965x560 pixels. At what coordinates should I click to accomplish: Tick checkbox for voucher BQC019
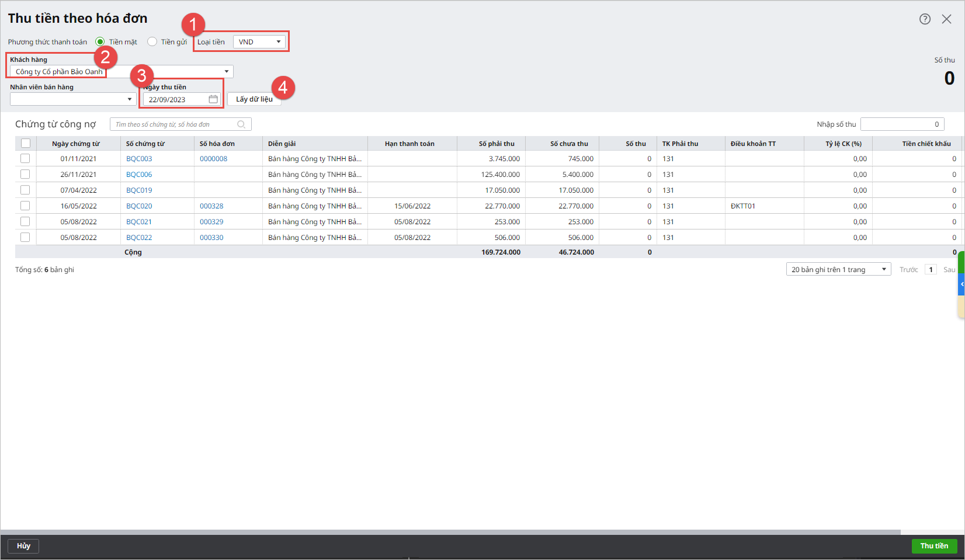click(x=25, y=190)
